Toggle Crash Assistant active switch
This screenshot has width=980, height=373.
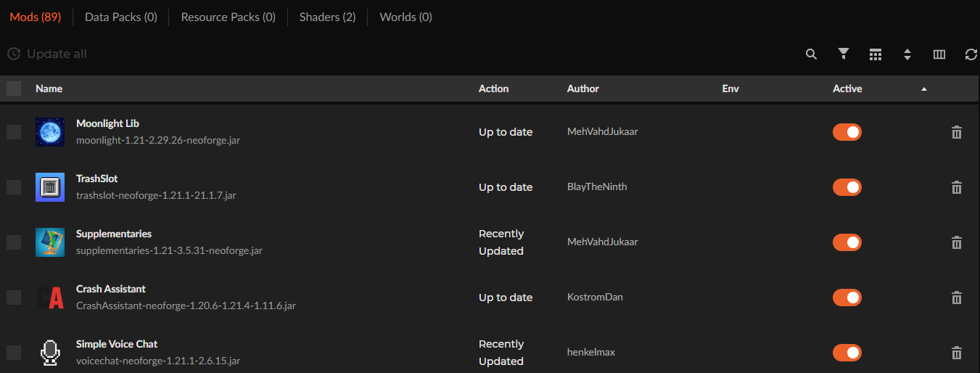(x=847, y=298)
